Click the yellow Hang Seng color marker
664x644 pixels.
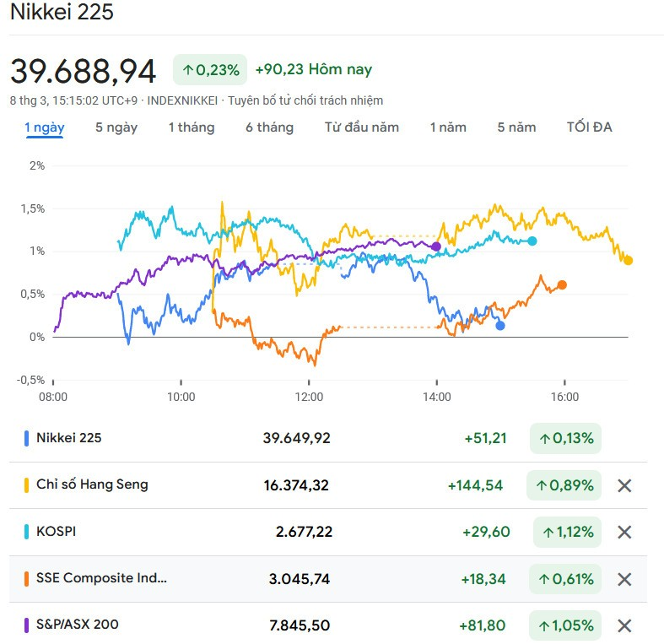27,485
